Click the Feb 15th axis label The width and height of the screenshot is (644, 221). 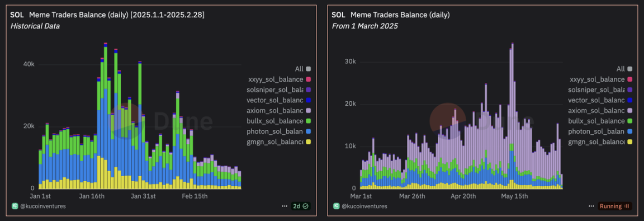(195, 196)
